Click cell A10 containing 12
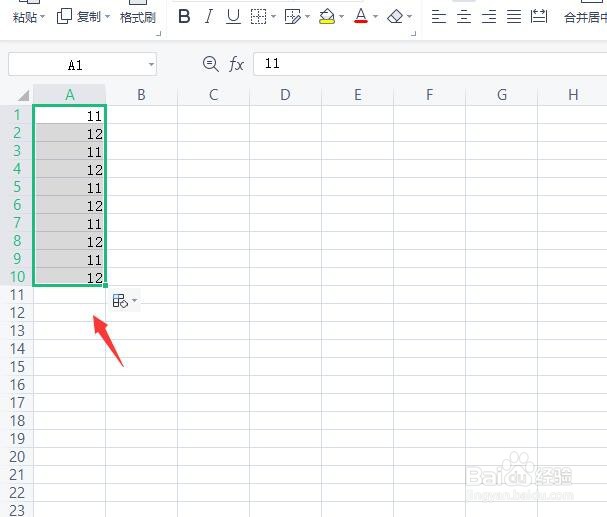Image resolution: width=607 pixels, height=517 pixels. (x=70, y=276)
